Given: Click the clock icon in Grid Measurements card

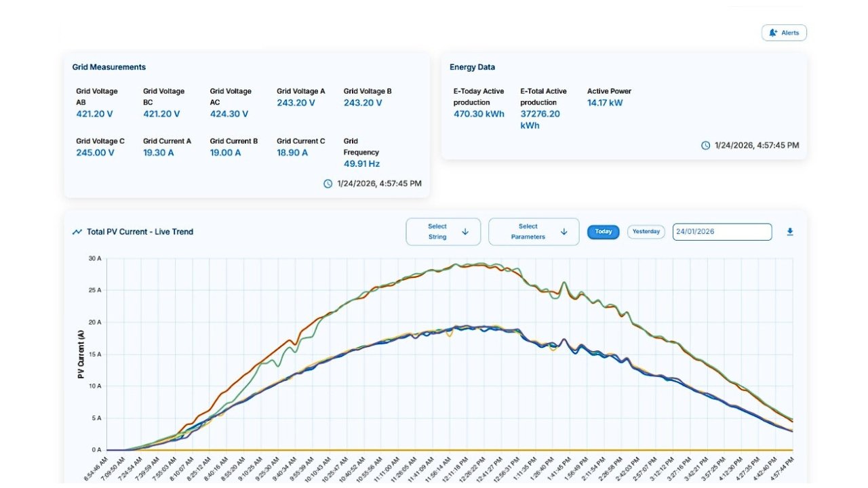Looking at the screenshot, I should tap(328, 184).
